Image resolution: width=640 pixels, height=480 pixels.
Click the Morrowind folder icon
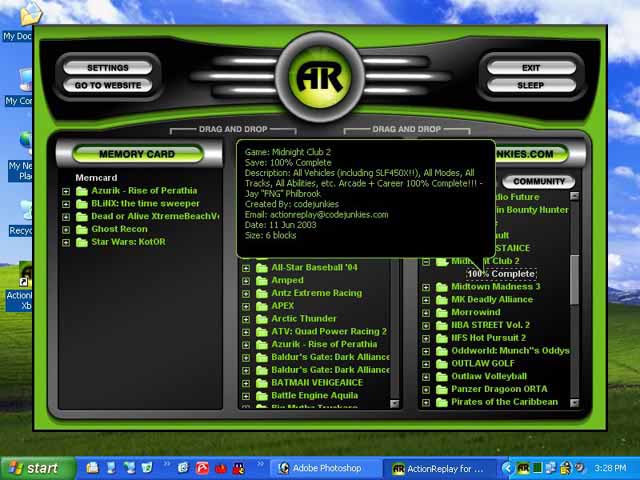coord(442,313)
